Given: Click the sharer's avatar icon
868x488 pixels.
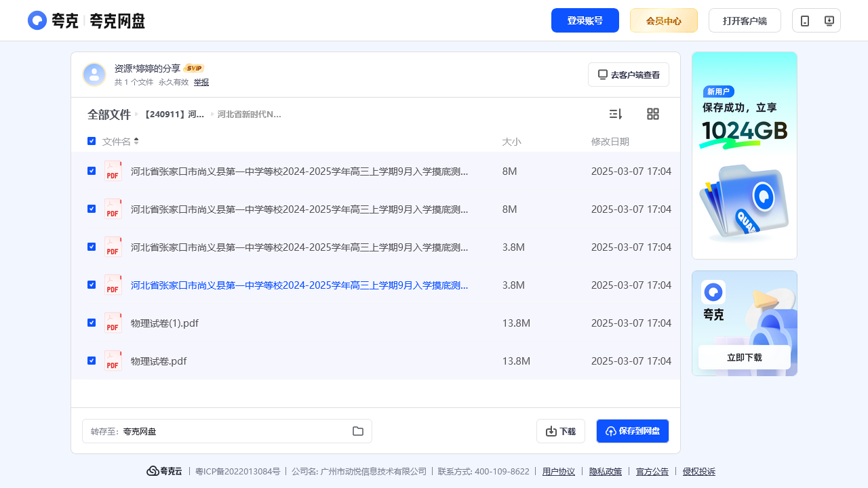Looking at the screenshot, I should point(94,75).
